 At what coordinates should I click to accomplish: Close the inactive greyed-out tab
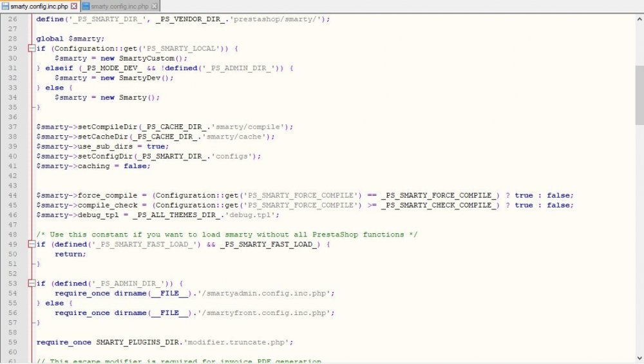tap(155, 6)
